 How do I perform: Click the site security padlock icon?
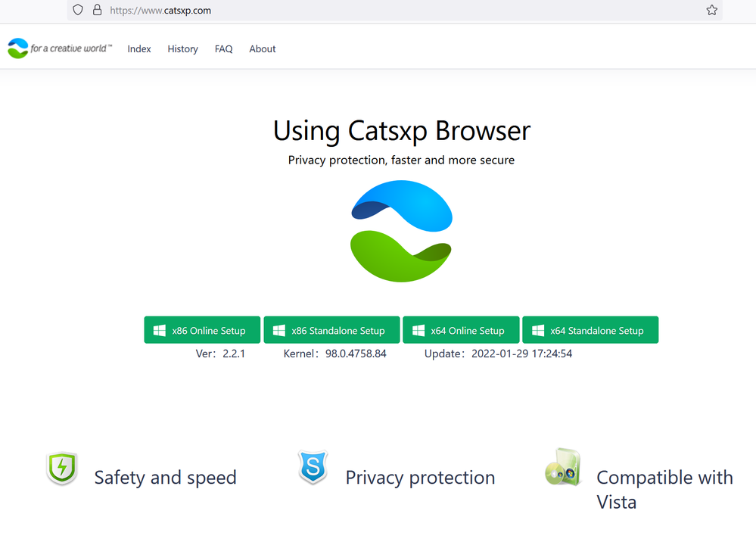point(96,11)
